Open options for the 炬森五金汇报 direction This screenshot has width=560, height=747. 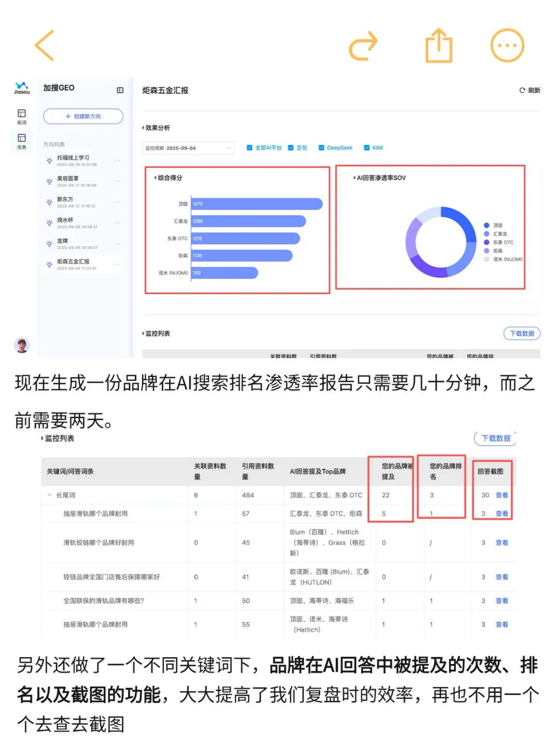pos(118,265)
